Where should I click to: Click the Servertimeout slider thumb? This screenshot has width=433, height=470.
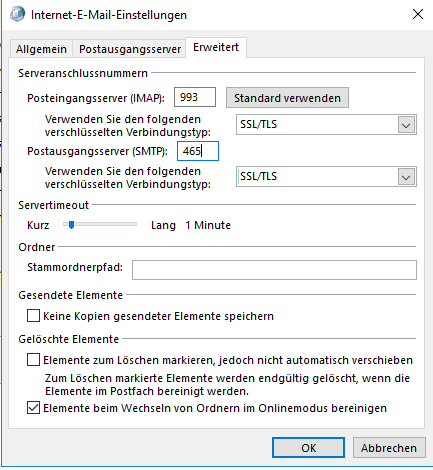(71, 225)
